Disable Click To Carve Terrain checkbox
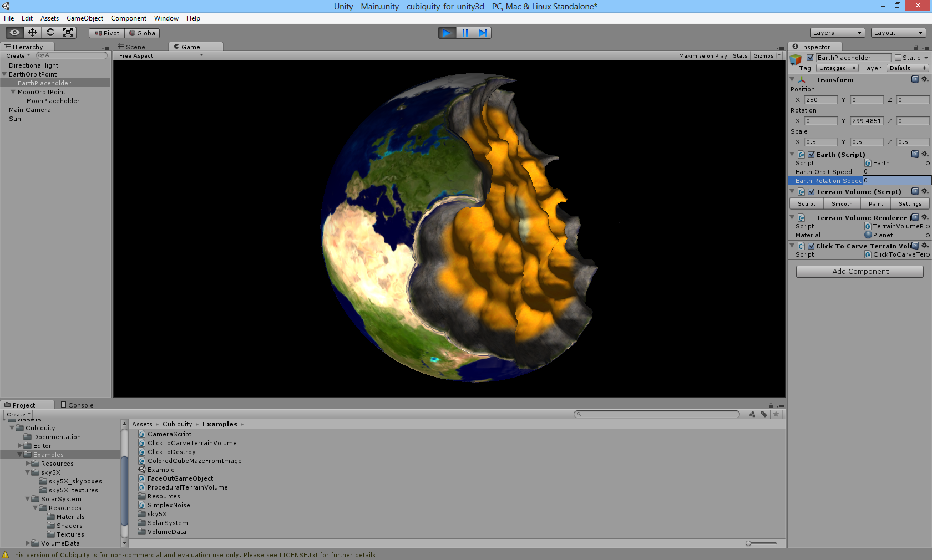The width and height of the screenshot is (932, 560). pyautogui.click(x=811, y=246)
